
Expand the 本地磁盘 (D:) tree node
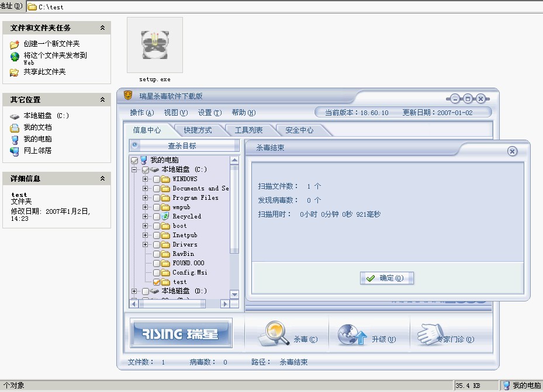134,292
